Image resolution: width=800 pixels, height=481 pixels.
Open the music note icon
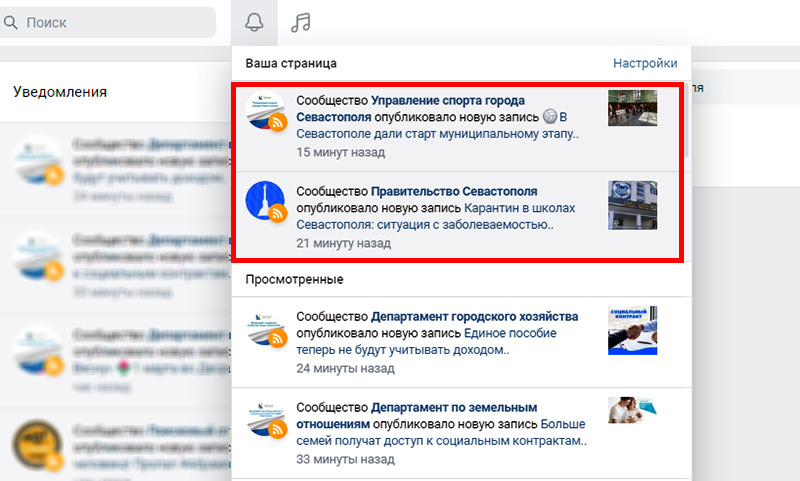(x=301, y=22)
